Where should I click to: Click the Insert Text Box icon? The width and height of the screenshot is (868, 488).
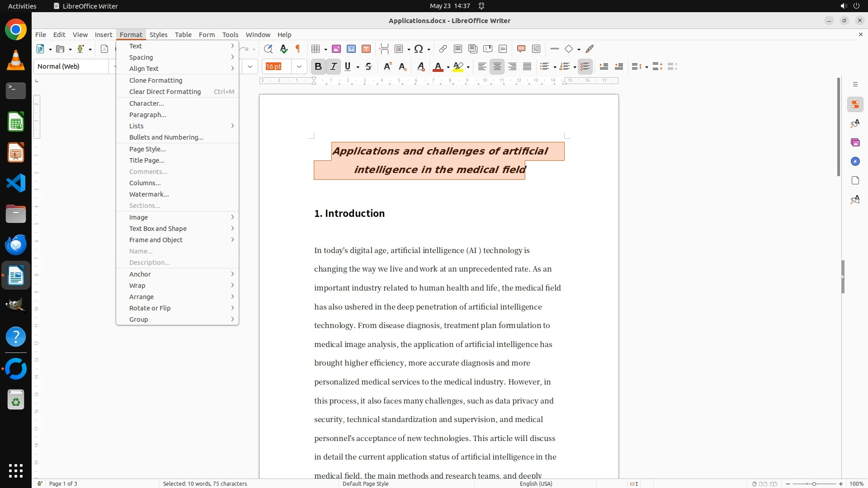[x=366, y=49]
